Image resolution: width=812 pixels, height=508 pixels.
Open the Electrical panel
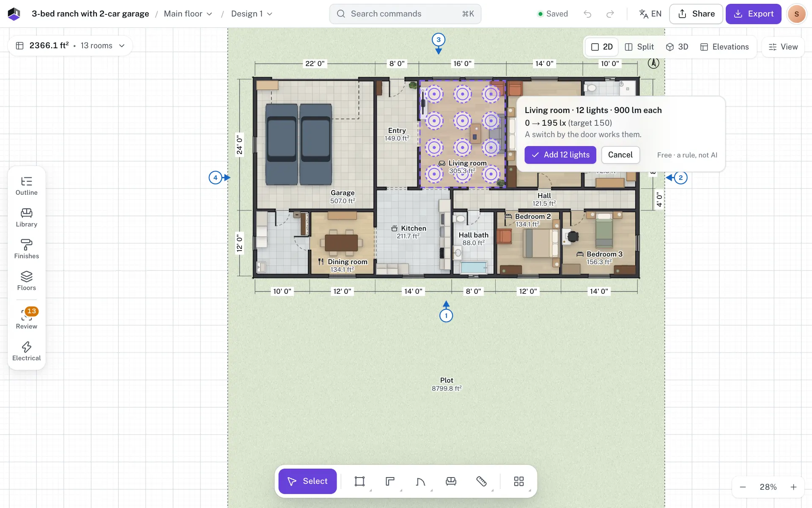pyautogui.click(x=26, y=351)
